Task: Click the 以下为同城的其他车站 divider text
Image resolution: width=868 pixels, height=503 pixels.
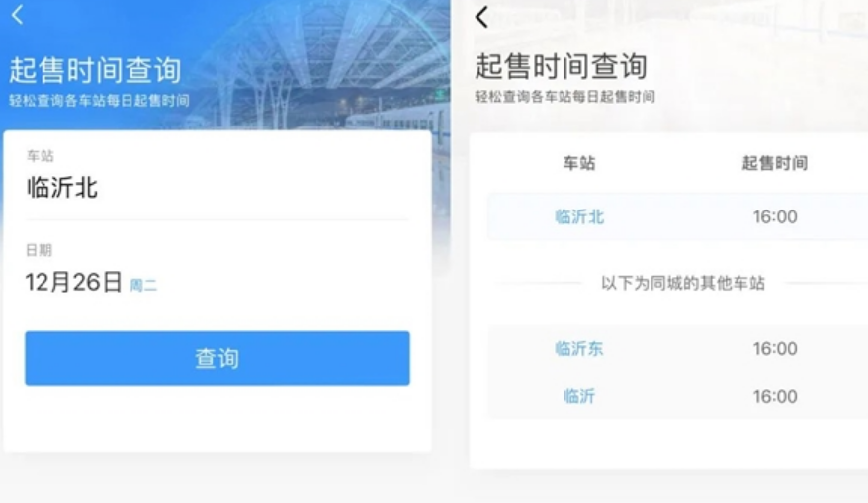Action: 683,283
